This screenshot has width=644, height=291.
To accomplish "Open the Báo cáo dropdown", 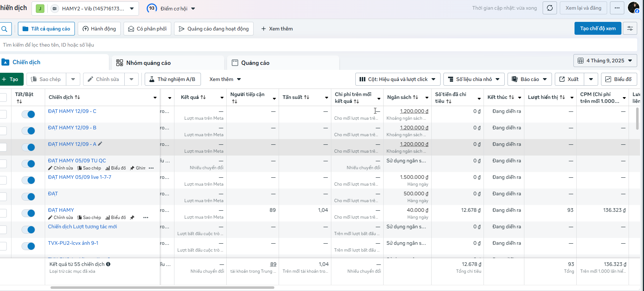I will [x=529, y=79].
